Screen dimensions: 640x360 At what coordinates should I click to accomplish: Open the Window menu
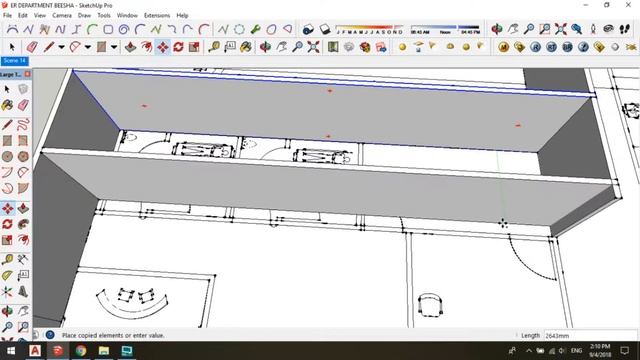click(127, 16)
